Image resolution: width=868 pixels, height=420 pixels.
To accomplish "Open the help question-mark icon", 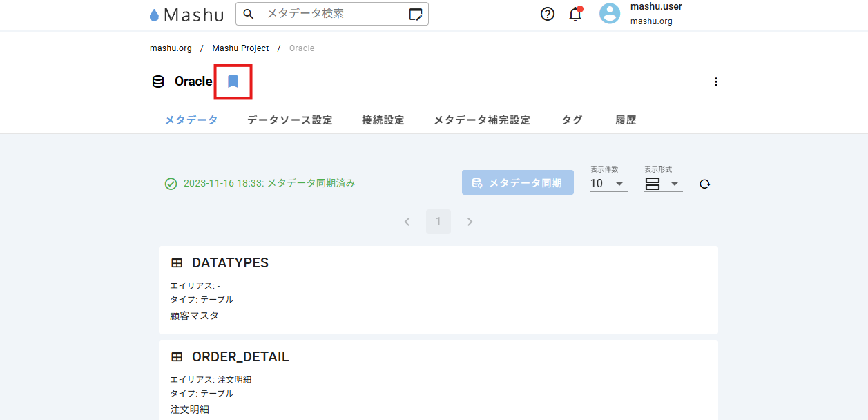I will 548,14.
